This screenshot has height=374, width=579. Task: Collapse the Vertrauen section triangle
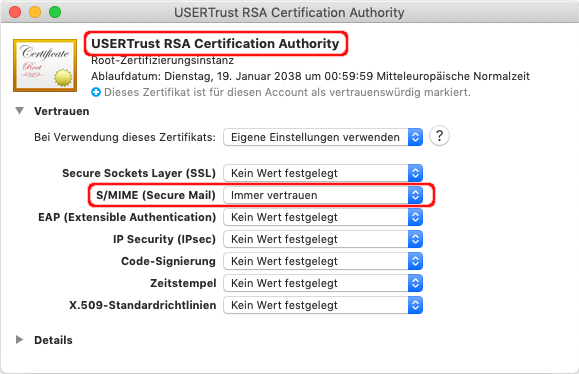[x=20, y=111]
